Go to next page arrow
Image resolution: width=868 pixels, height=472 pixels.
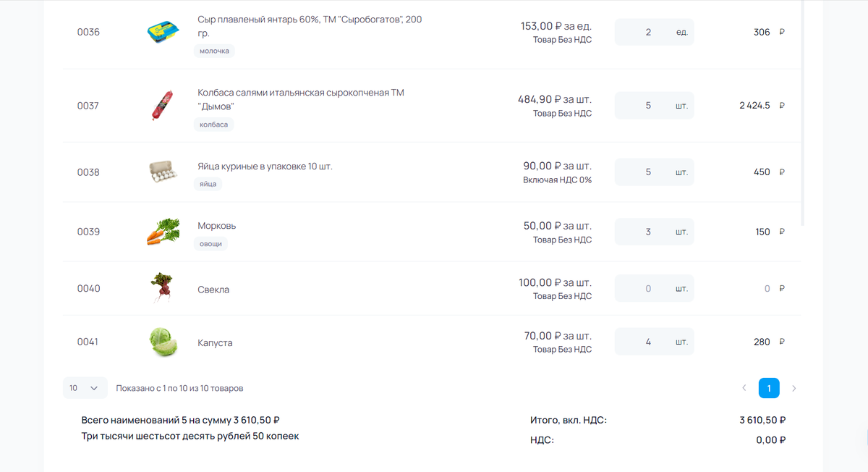[x=793, y=389]
